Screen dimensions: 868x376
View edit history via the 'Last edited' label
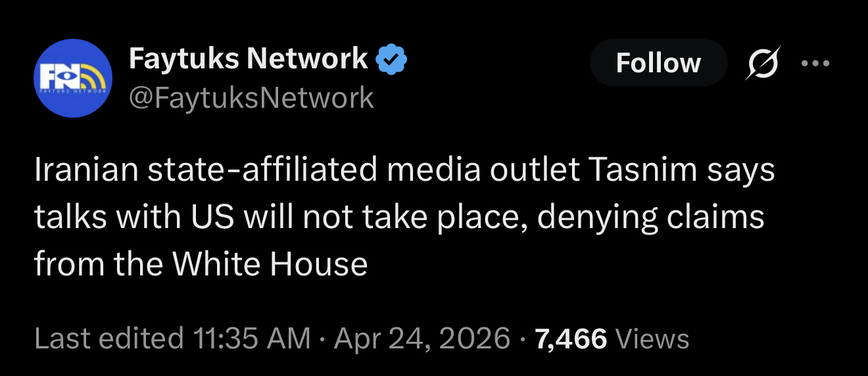click(108, 339)
